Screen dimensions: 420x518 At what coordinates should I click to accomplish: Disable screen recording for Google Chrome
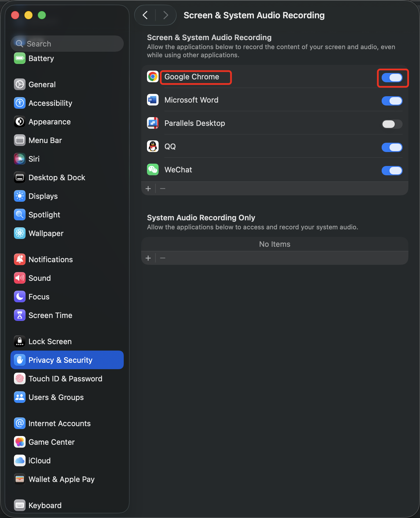(392, 78)
